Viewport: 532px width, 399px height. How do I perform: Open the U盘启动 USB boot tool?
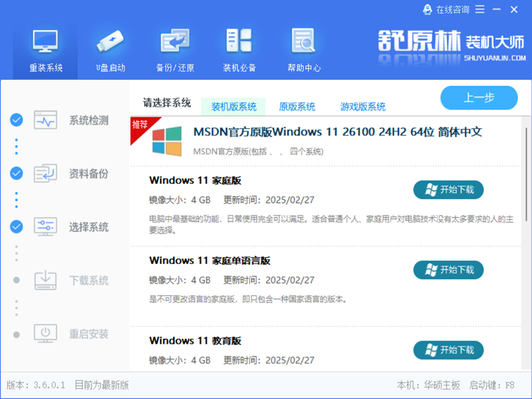110,51
